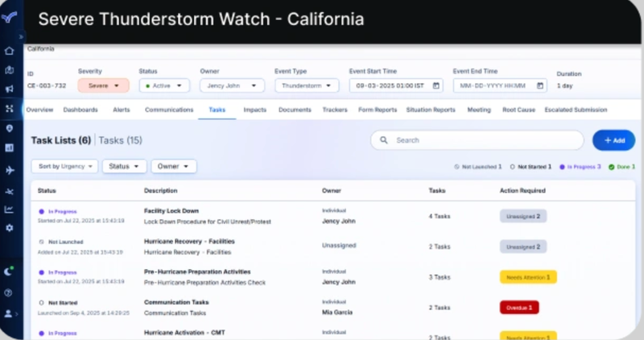Click the Search input field
Screen dimensions: 644x340
click(477, 140)
